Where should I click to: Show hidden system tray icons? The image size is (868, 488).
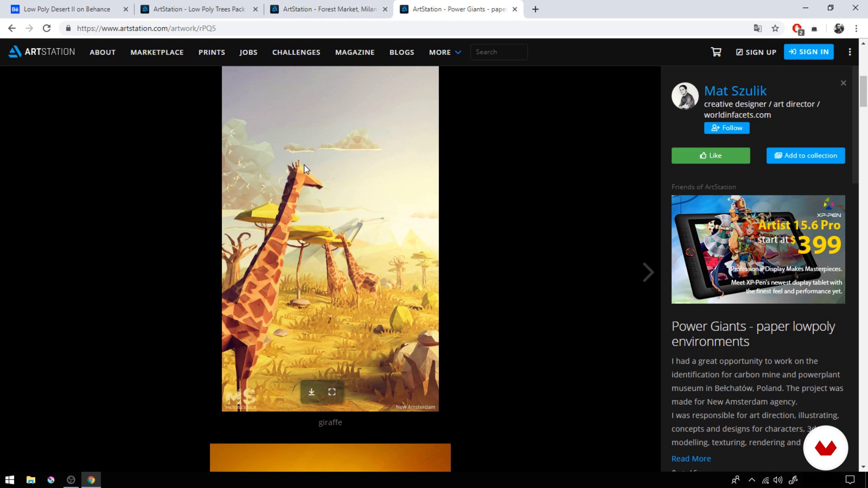752,480
